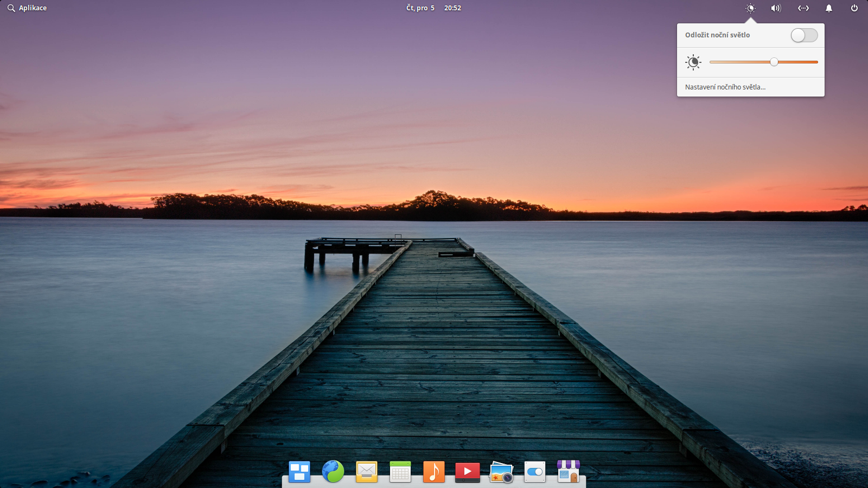868x488 pixels.
Task: Launch AppCenter from the dock
Action: (x=568, y=472)
